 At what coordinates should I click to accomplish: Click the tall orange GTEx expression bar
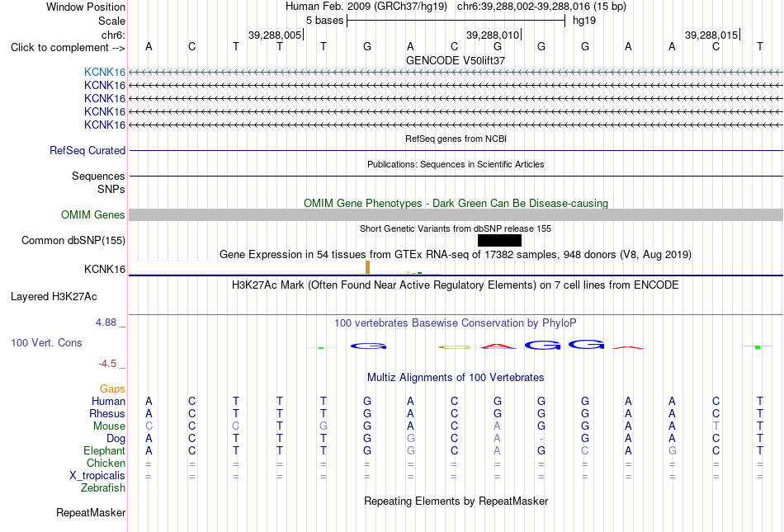click(367, 267)
